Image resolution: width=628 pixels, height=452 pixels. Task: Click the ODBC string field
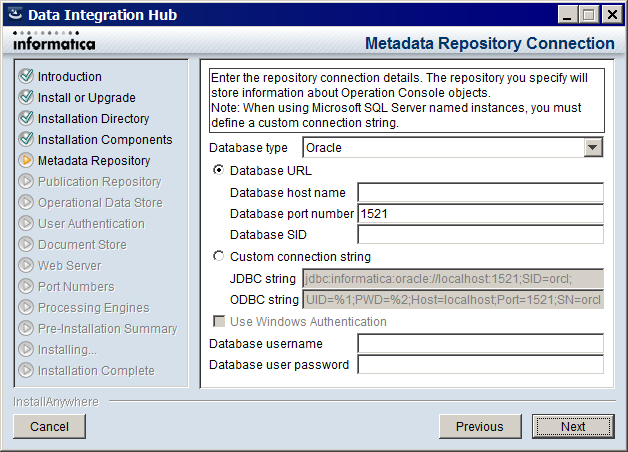click(453, 299)
